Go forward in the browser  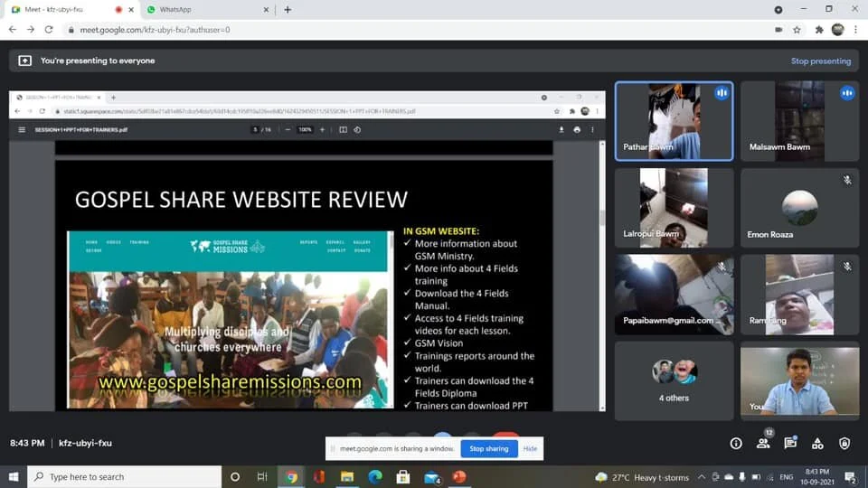tap(31, 30)
